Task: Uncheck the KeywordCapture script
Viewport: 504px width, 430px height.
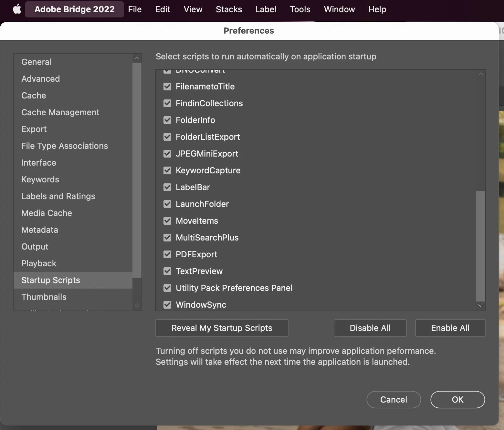Action: (167, 170)
